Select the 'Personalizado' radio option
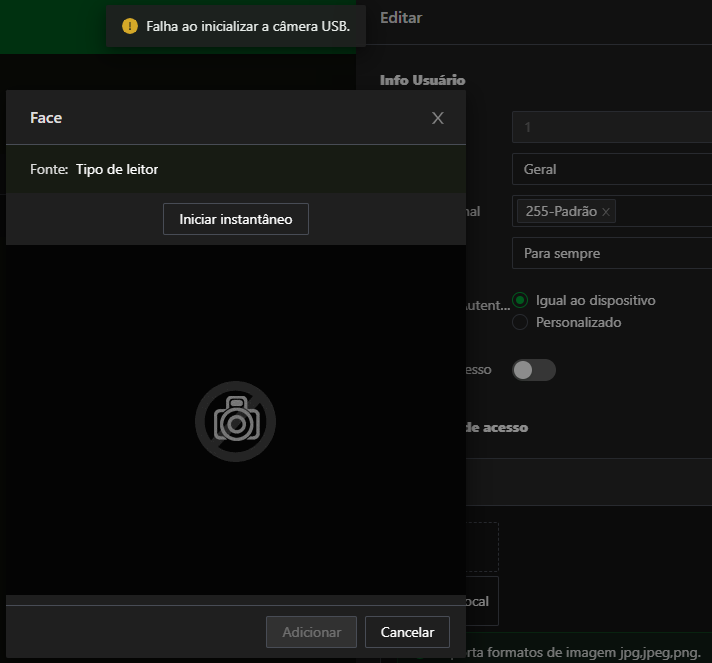 520,322
